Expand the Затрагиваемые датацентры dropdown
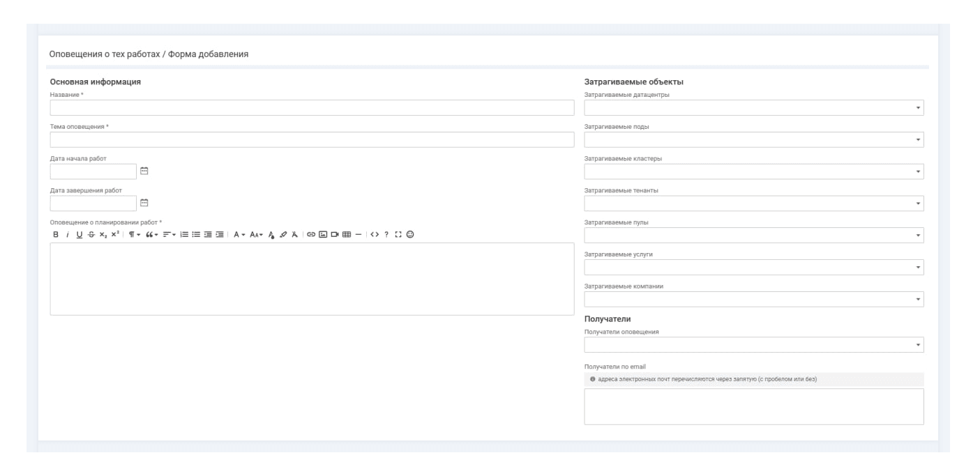This screenshot has width=980, height=476. click(x=753, y=108)
